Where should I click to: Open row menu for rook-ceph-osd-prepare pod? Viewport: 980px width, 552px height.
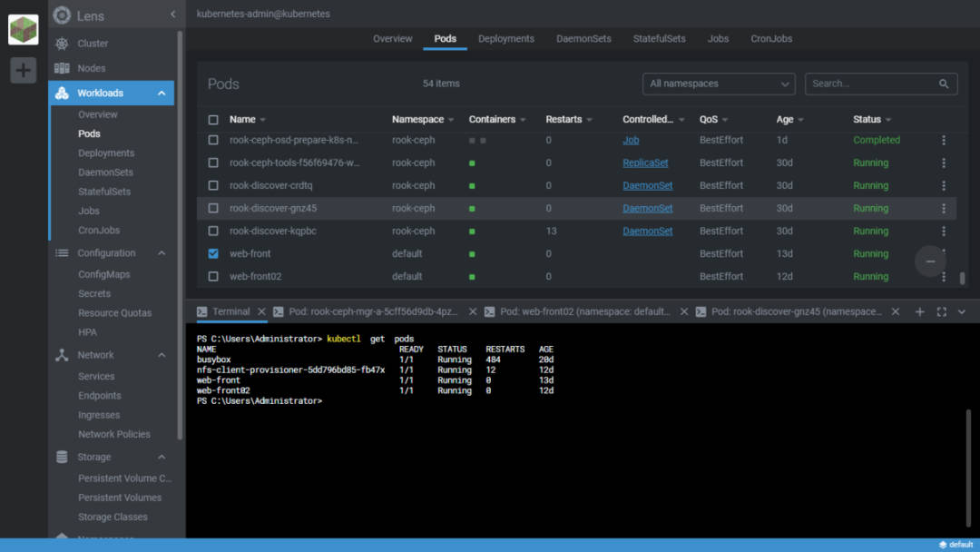(x=944, y=140)
